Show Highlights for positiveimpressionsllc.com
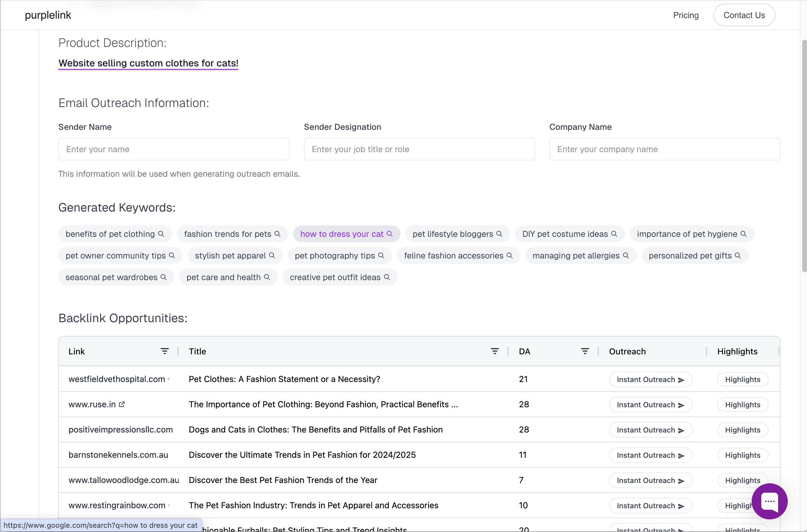 pos(743,430)
